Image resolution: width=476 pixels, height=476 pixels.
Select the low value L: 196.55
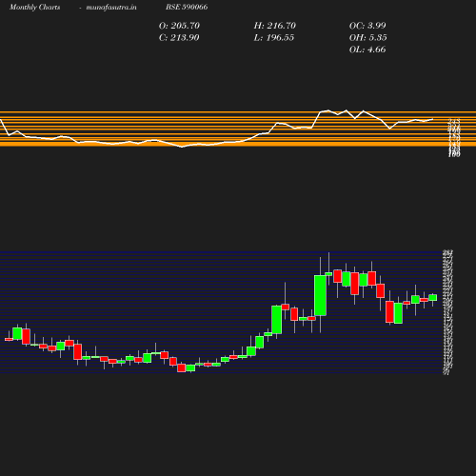(x=274, y=38)
